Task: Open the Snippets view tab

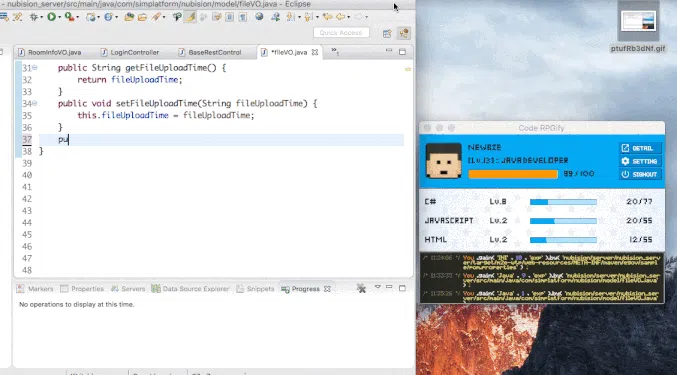Action: (255, 289)
